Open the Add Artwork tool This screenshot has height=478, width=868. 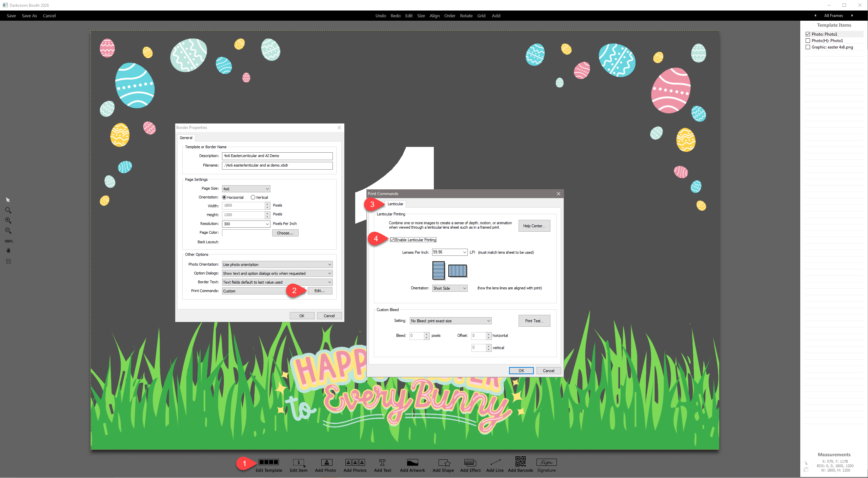[412, 463]
